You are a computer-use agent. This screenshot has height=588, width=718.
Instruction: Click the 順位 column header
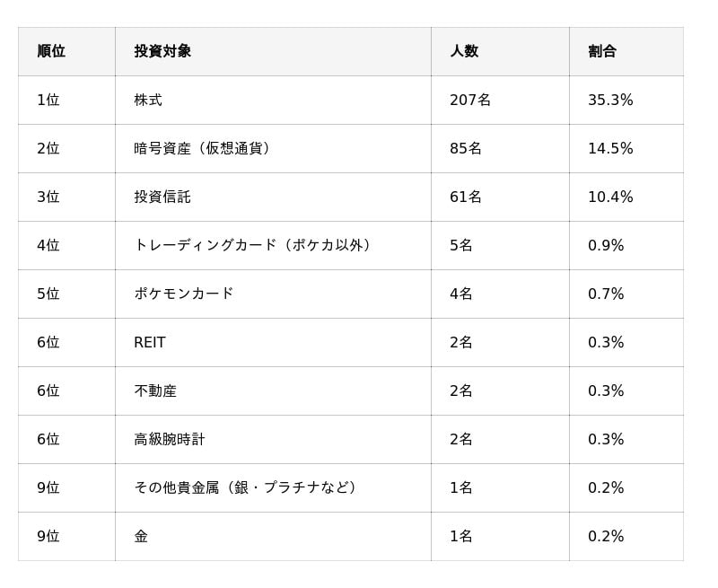pos(51,51)
